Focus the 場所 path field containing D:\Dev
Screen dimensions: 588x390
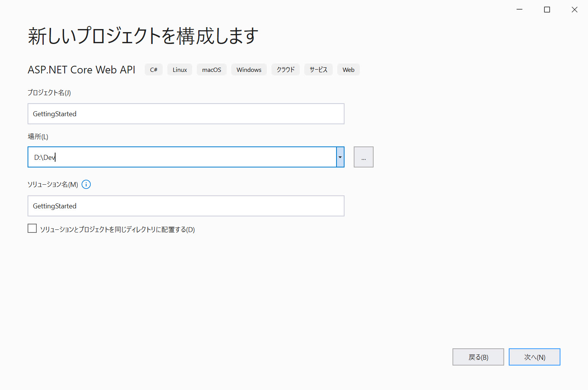point(182,157)
